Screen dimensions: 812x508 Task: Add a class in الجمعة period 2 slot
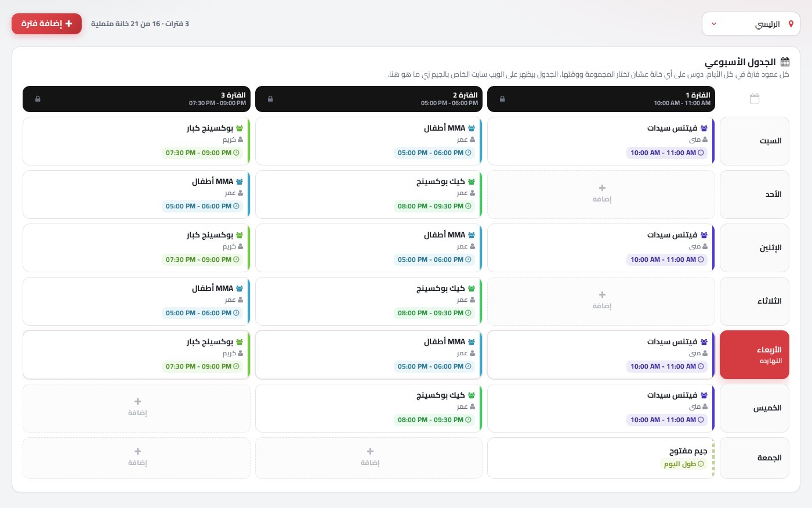[x=369, y=458]
